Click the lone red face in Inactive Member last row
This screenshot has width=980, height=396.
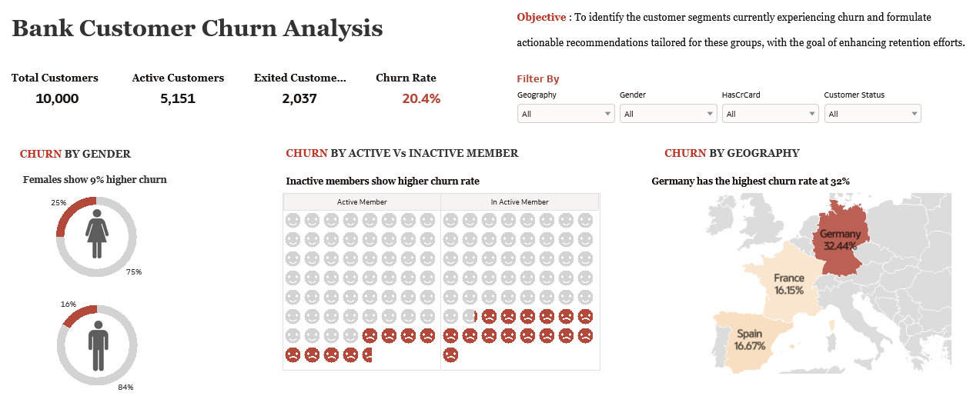(451, 355)
